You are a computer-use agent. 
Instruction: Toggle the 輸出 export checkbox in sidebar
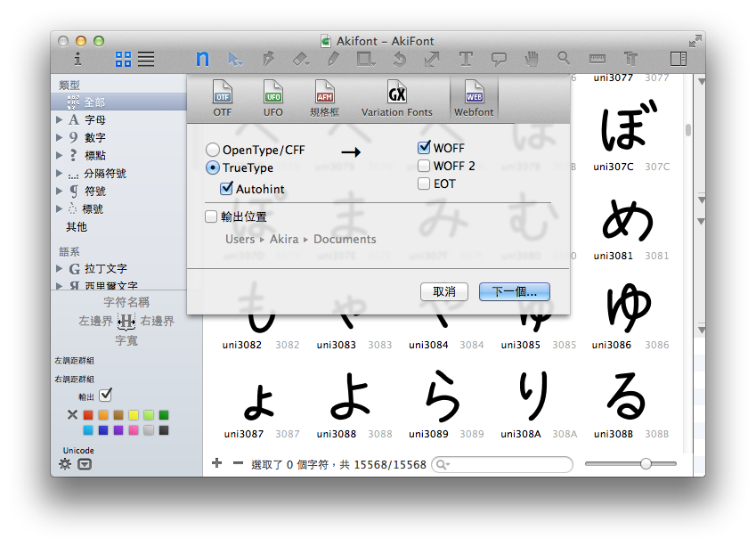[x=105, y=395]
